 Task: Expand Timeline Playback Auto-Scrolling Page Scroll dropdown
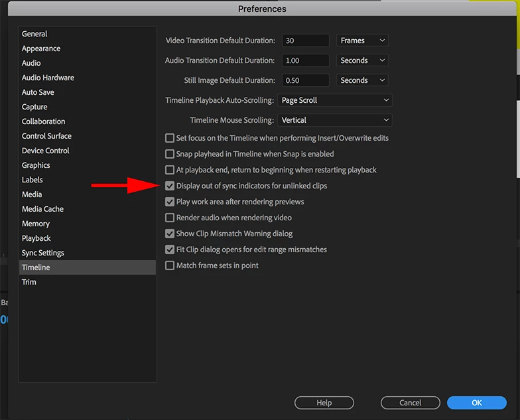[334, 100]
